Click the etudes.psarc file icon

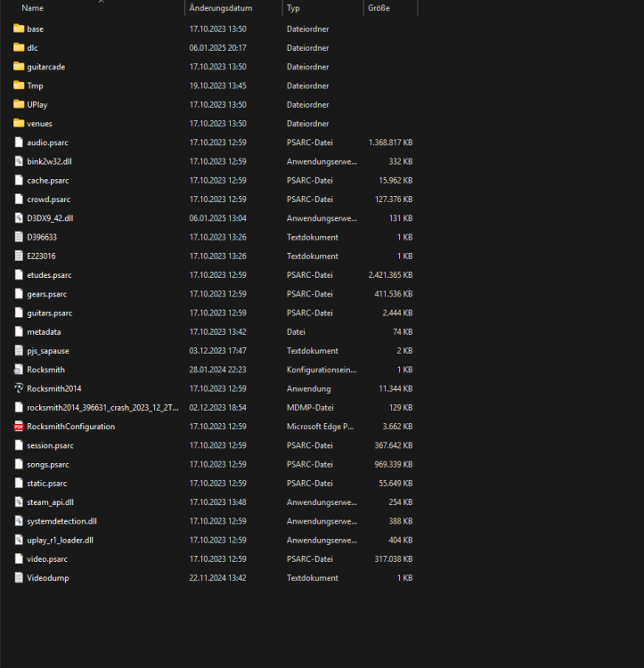tap(19, 275)
